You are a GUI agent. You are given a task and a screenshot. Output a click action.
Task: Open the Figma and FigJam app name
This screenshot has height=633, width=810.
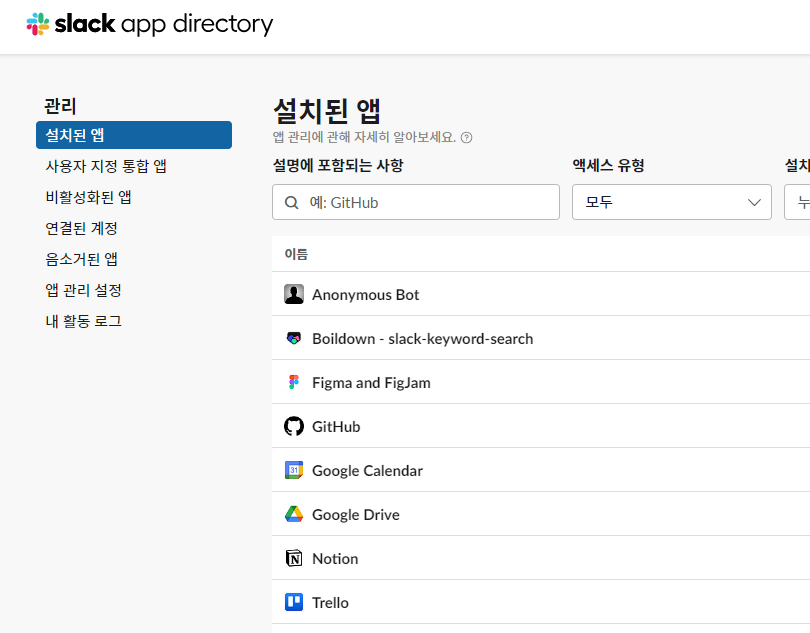[x=371, y=382]
